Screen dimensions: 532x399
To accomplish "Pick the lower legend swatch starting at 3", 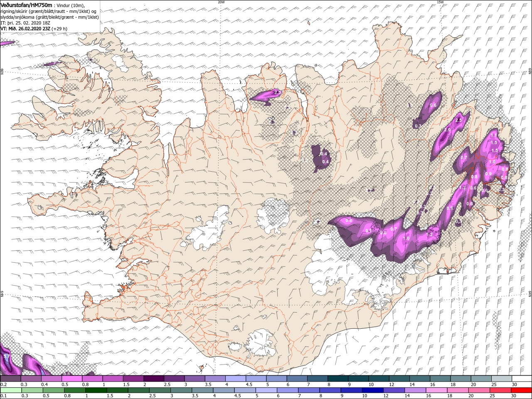I will (181, 390).
